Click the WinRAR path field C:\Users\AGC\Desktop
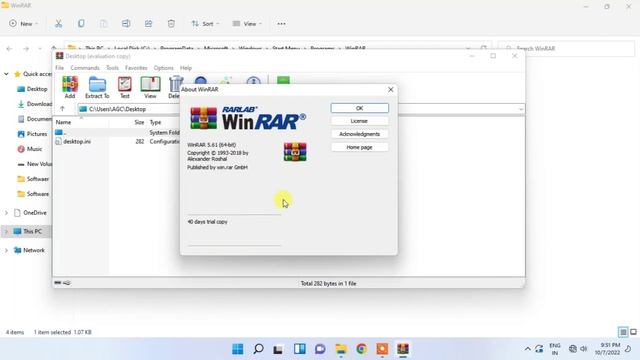Image resolution: width=640 pixels, height=360 pixels. pos(129,109)
